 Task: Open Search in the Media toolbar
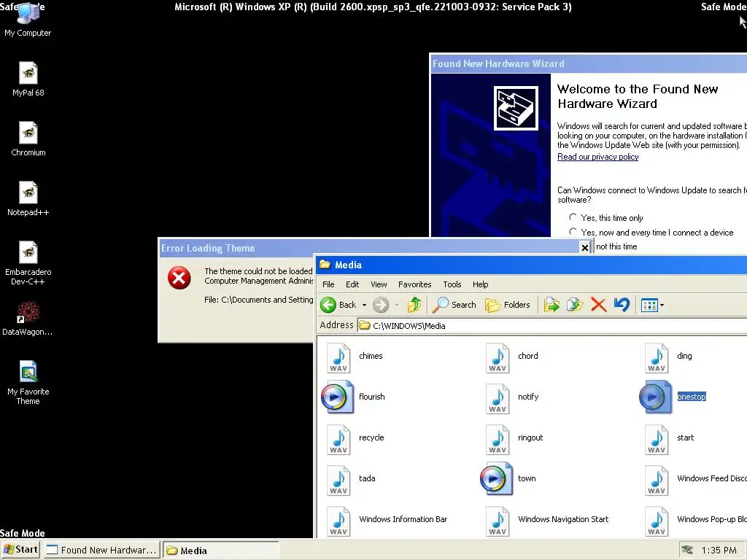[x=454, y=305]
